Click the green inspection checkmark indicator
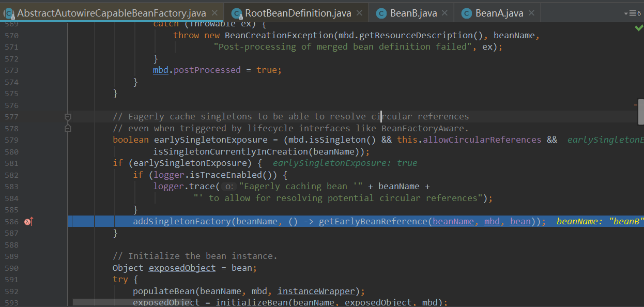The height and width of the screenshot is (307, 644). point(639,28)
